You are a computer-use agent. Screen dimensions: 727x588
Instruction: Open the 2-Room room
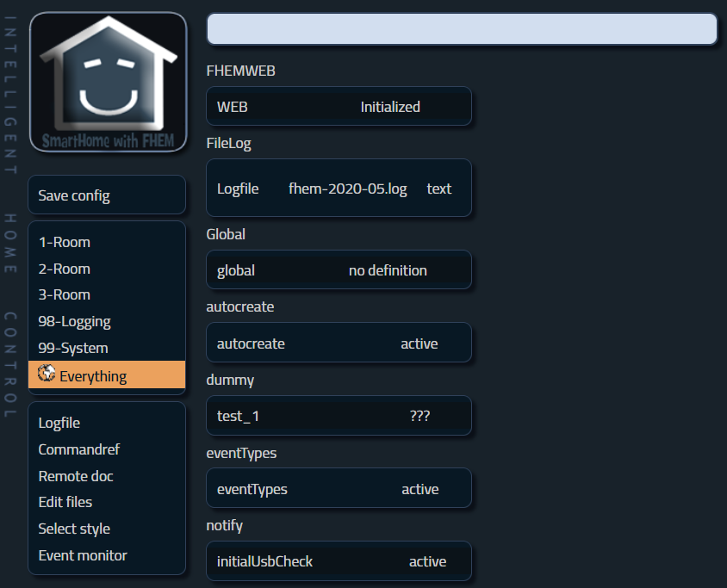[65, 269]
